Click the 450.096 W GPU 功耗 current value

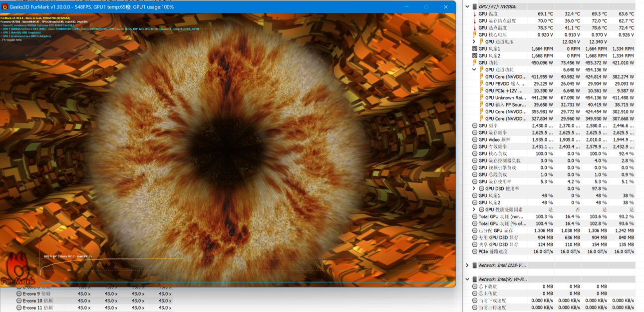pos(542,63)
